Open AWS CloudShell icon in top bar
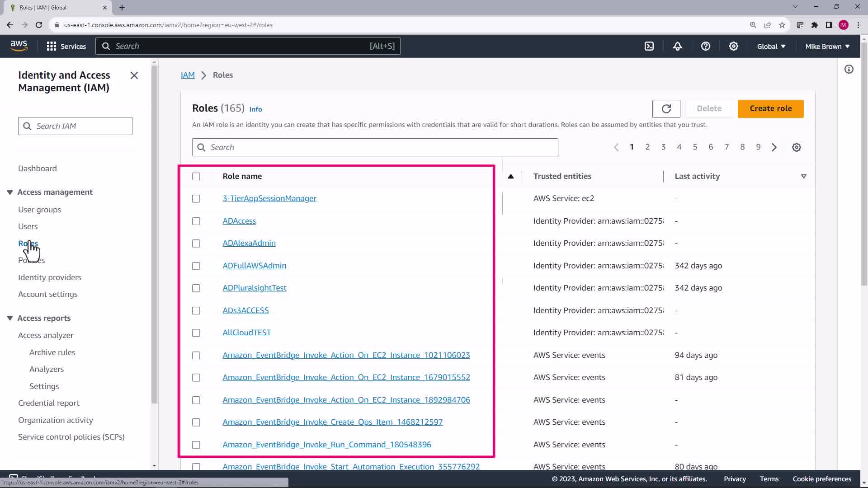Screen dimensions: 868x488 [x=649, y=46]
